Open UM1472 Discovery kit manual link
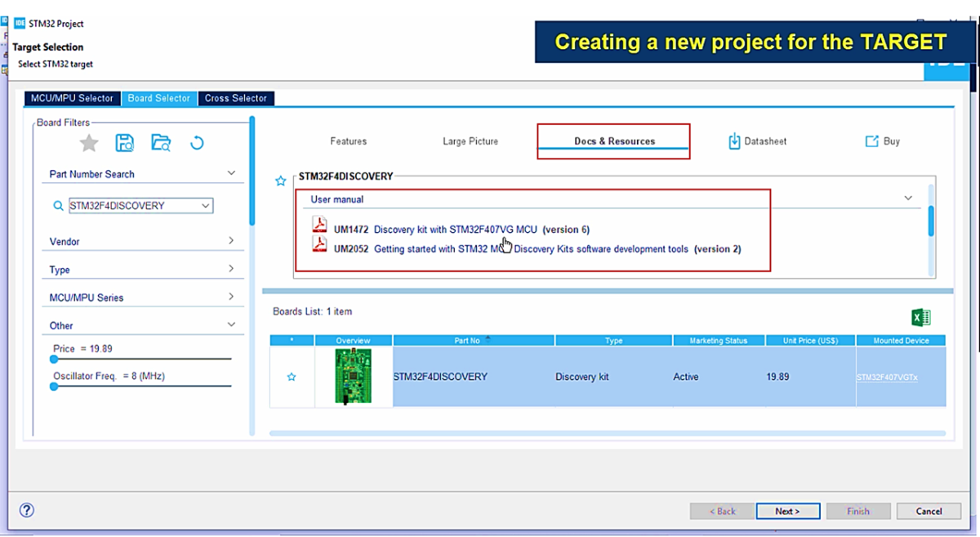Screen dimensions: 980x537 coord(455,230)
